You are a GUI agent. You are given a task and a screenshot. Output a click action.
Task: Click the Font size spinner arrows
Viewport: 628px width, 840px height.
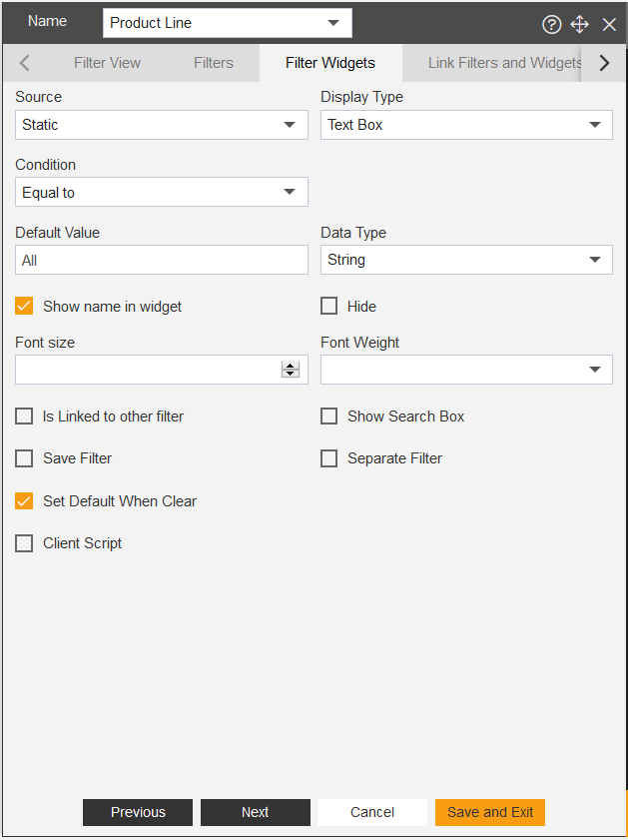point(291,370)
